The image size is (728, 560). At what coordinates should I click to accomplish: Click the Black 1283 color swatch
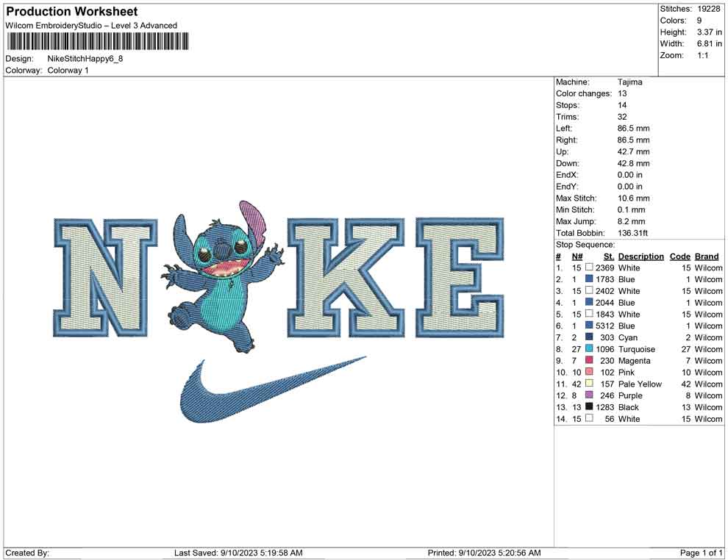pos(589,406)
